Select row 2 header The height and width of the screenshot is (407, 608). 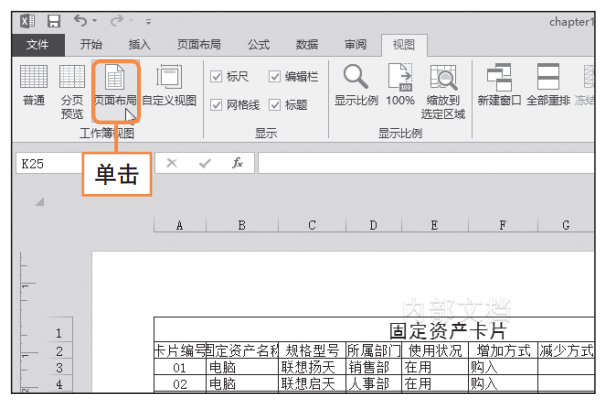point(59,351)
